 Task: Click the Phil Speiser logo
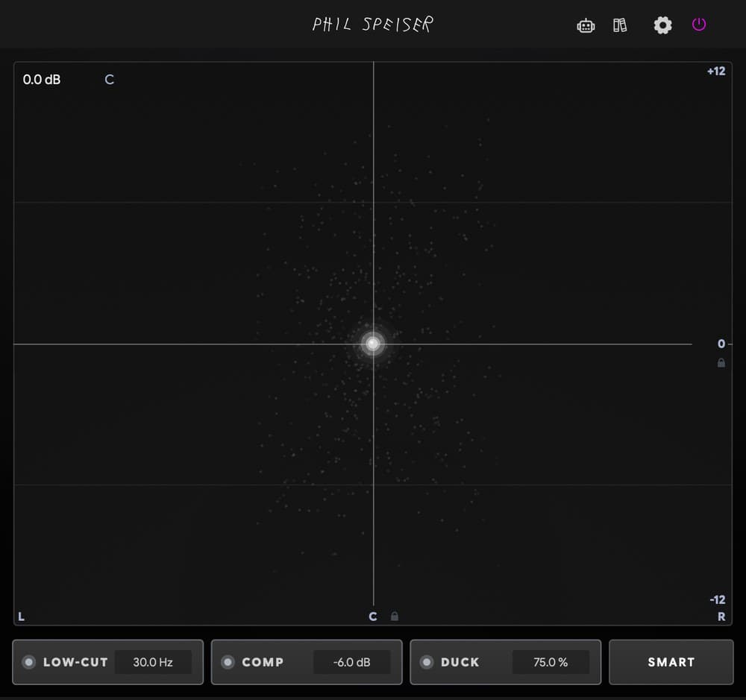tap(372, 25)
